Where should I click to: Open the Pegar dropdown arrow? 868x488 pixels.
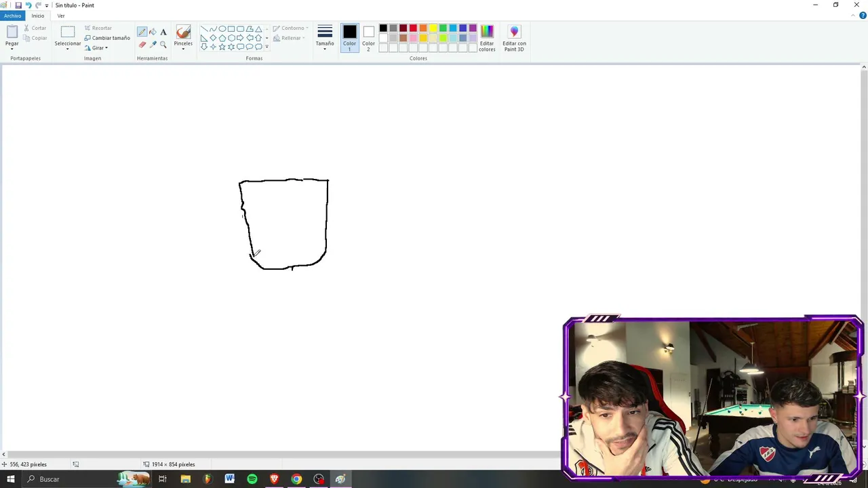(12, 49)
